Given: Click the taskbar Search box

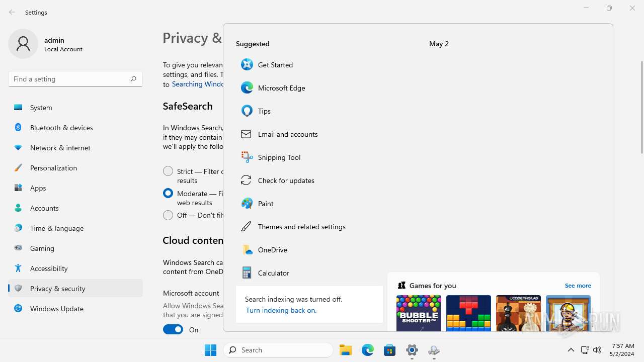Looking at the screenshot, I should 278,350.
